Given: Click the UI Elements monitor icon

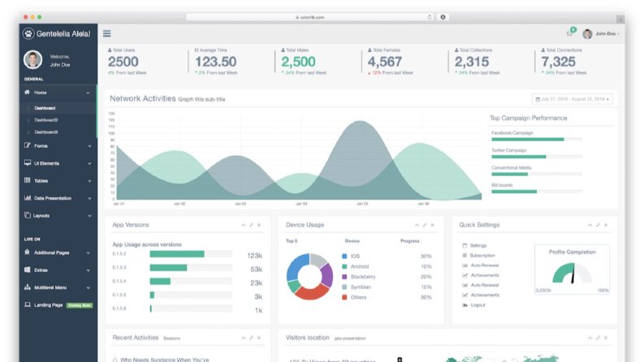Looking at the screenshot, I should click(27, 163).
